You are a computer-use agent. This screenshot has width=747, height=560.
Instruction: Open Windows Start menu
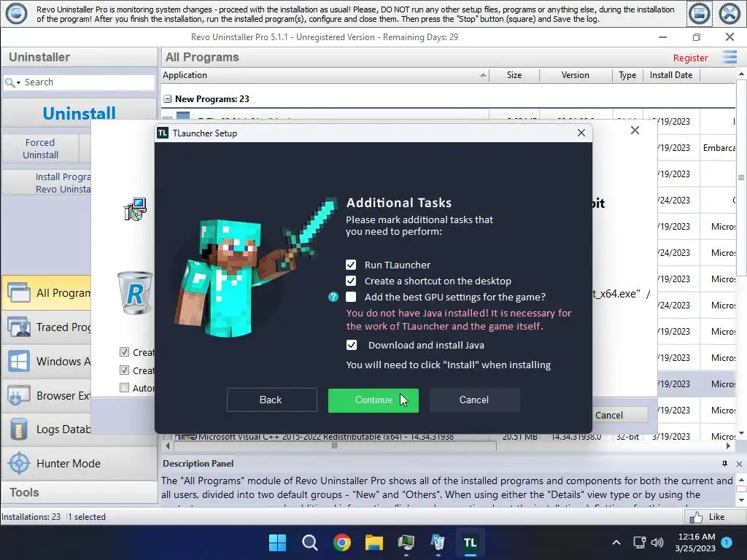(x=277, y=542)
